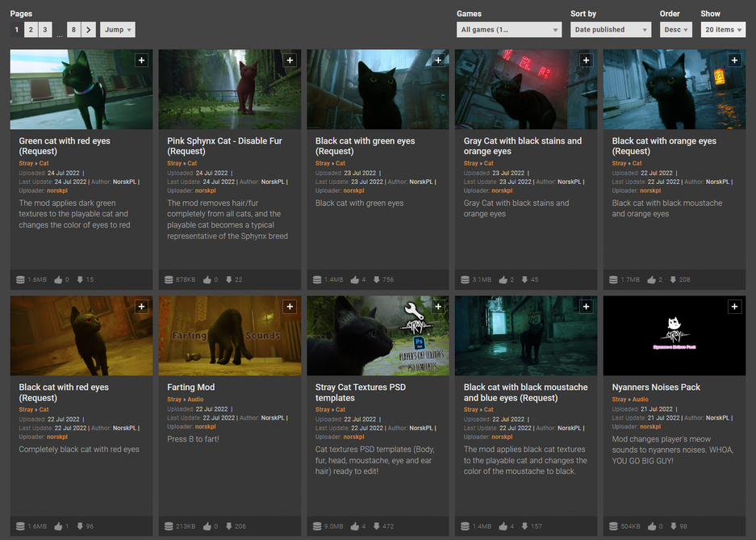The height and width of the screenshot is (540, 756).
Task: Click the next page arrow button
Action: click(x=89, y=30)
